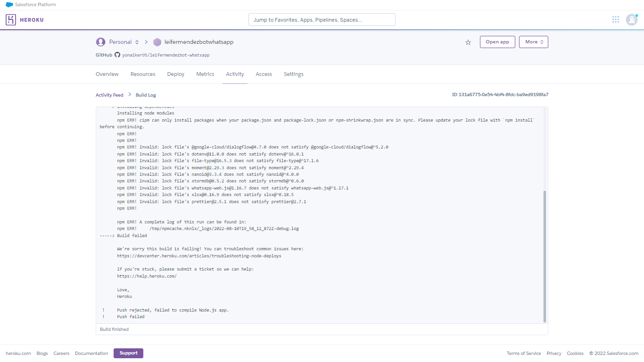This screenshot has height=362, width=644.
Task: Switch to the Metrics tab
Action: tap(205, 74)
